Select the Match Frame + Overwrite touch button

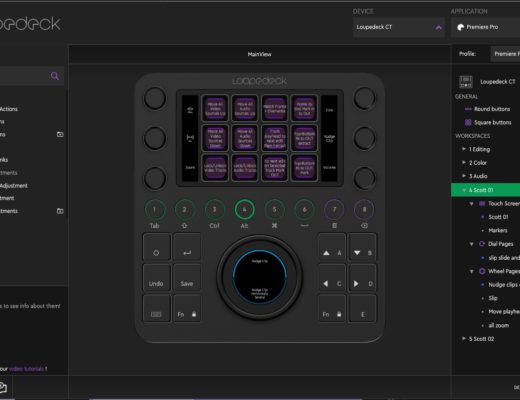[x=275, y=108]
